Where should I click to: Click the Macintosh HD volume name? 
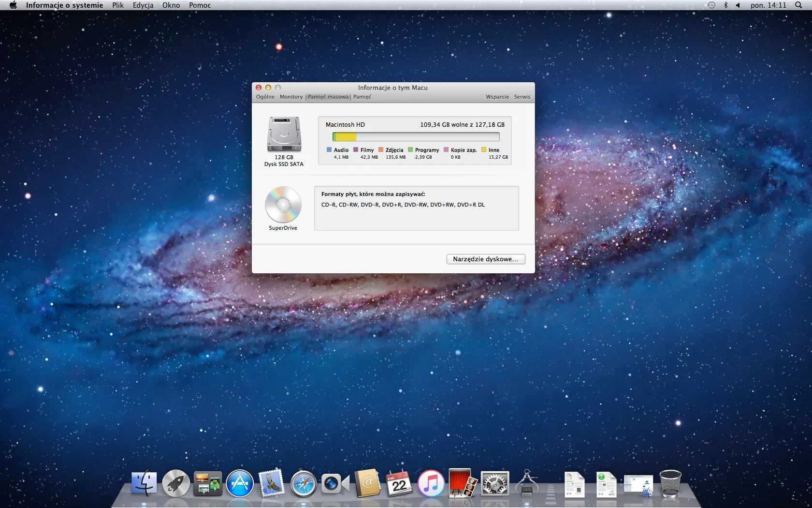(x=345, y=124)
